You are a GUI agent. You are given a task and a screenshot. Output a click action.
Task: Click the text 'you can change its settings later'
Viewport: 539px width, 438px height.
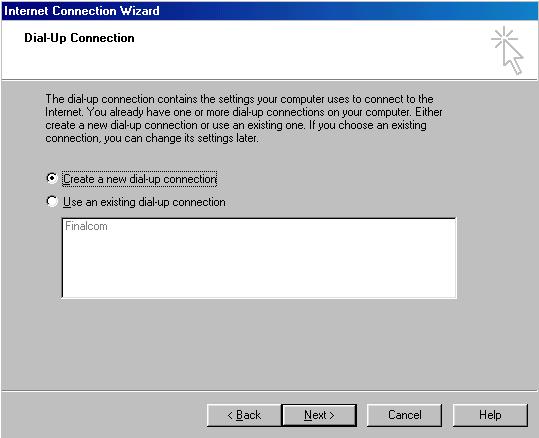tap(181, 138)
